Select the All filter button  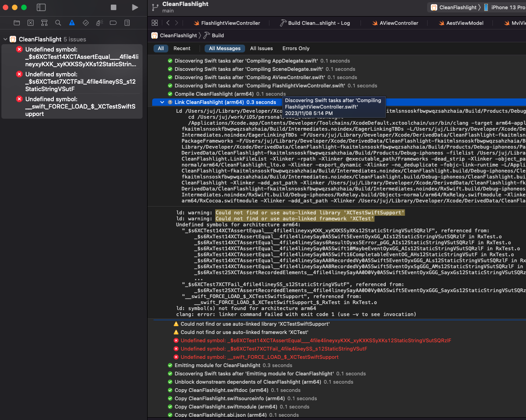(x=160, y=48)
